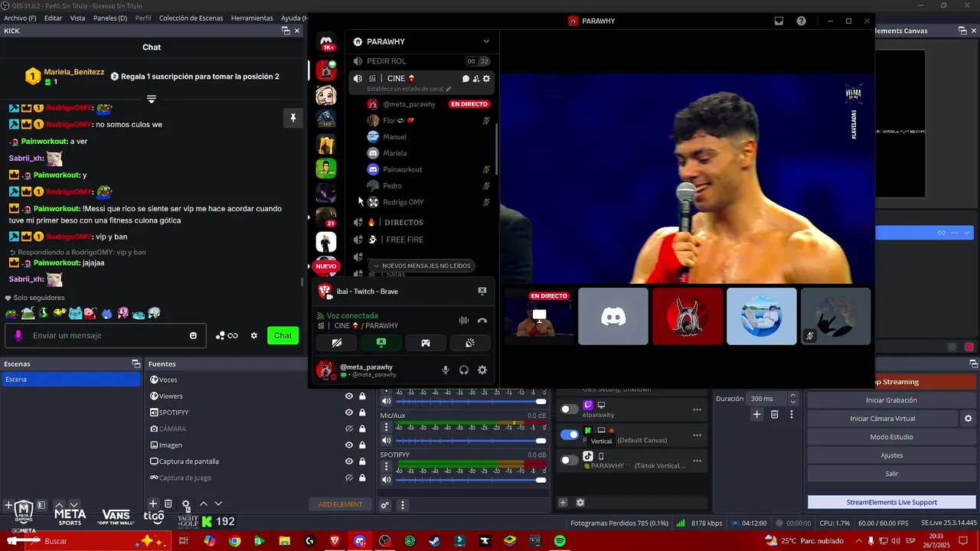Open the Editar menu in OBS
Viewport: 980px width, 551px height.
point(54,18)
